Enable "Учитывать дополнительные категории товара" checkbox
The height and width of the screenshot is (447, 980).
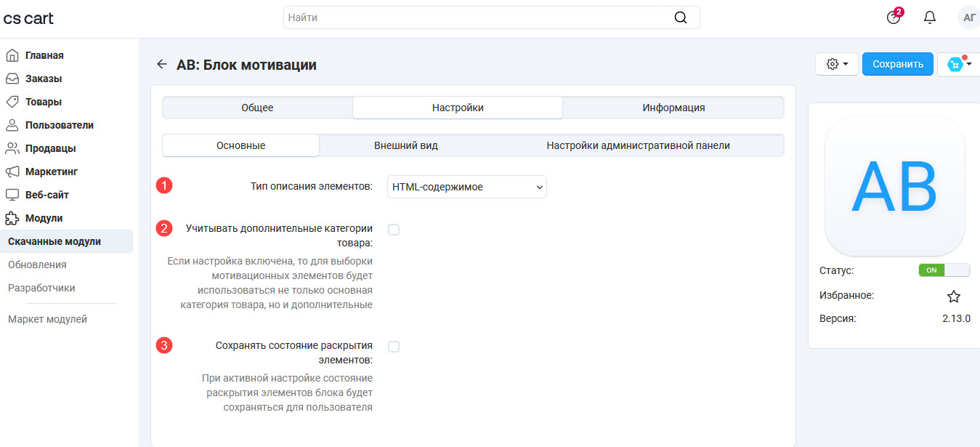(x=394, y=230)
